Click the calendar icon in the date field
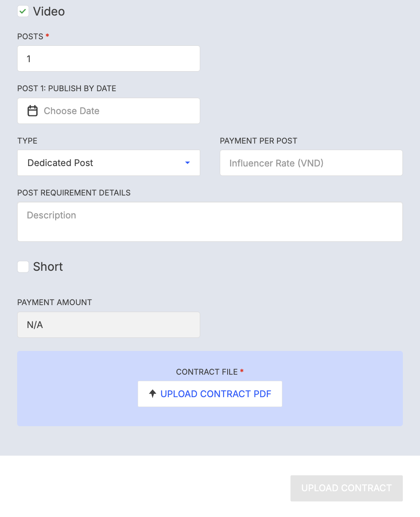The width and height of the screenshot is (420, 517). click(32, 111)
